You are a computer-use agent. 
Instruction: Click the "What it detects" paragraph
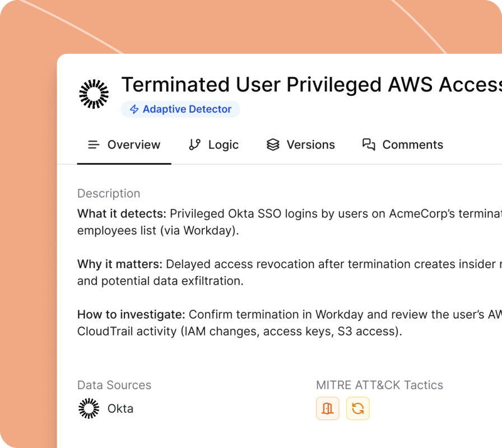tap(280, 222)
